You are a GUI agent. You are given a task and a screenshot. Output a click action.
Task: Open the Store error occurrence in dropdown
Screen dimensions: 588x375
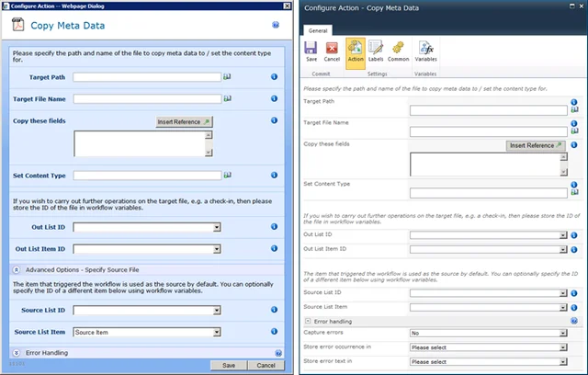pos(488,348)
